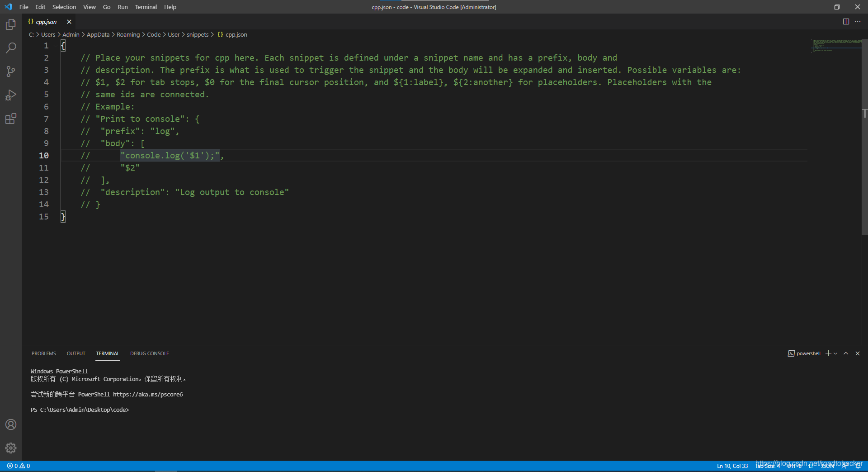Click JSON language mode indicator
The height and width of the screenshot is (472, 868).
(x=828, y=466)
